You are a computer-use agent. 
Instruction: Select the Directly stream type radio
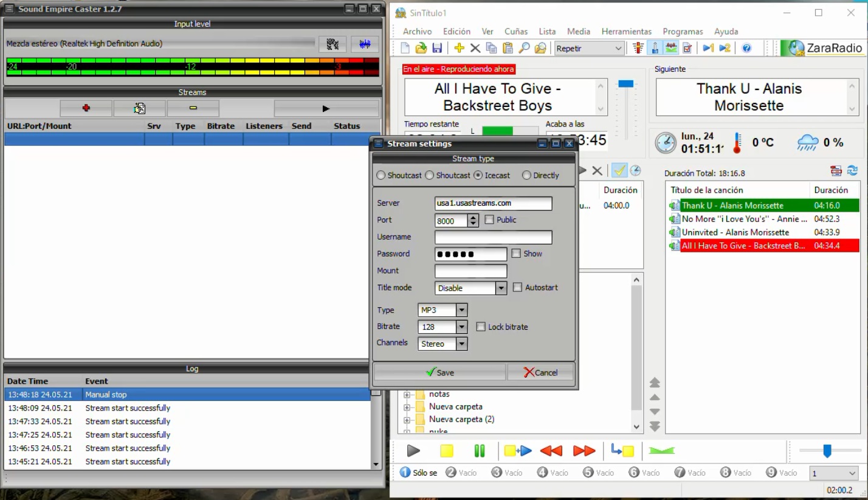click(526, 175)
